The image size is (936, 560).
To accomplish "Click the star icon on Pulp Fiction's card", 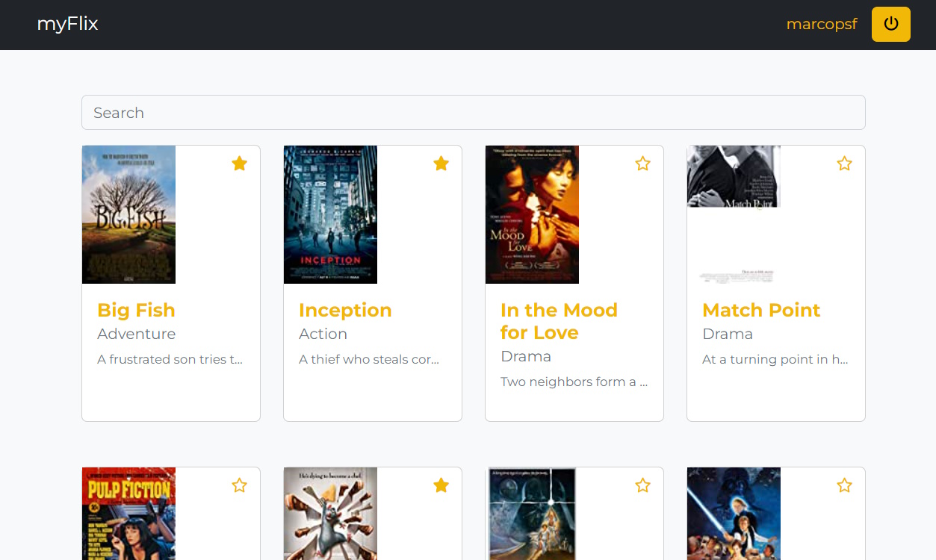I will click(239, 485).
